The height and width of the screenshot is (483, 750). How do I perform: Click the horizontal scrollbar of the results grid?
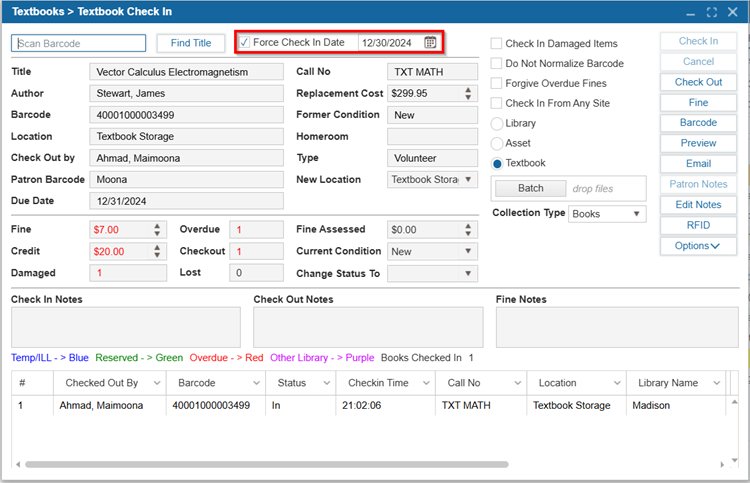(266, 464)
